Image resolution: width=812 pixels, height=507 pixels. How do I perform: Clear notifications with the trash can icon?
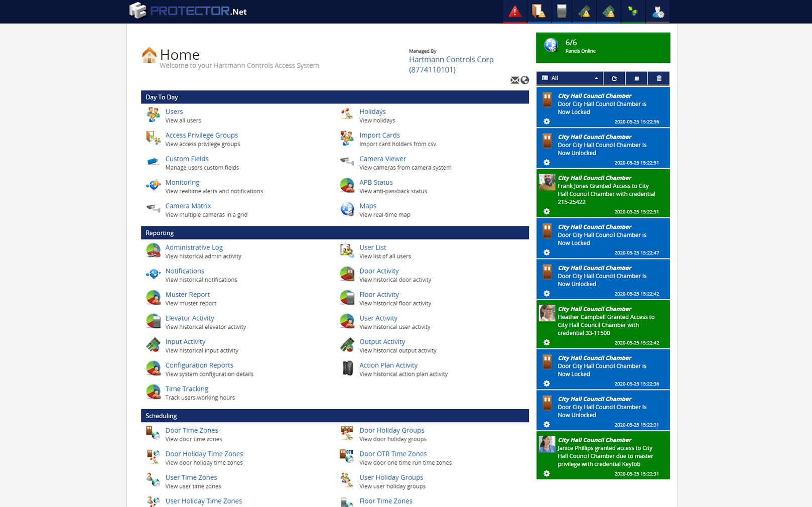pyautogui.click(x=659, y=78)
